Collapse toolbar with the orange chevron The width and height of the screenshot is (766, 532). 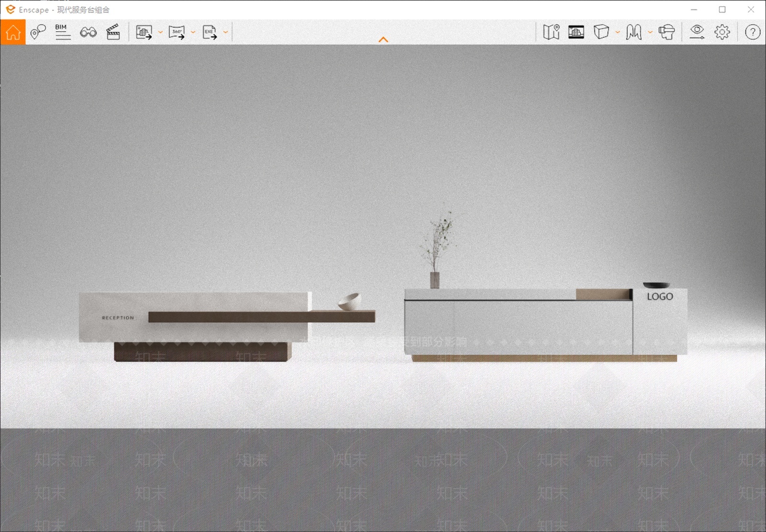coord(383,40)
